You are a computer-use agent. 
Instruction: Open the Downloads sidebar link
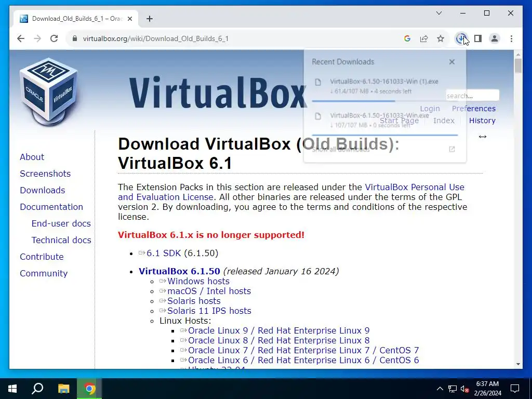tap(43, 190)
